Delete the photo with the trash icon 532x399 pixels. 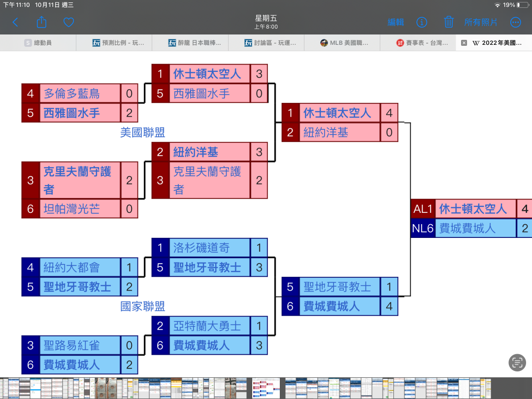tap(449, 22)
